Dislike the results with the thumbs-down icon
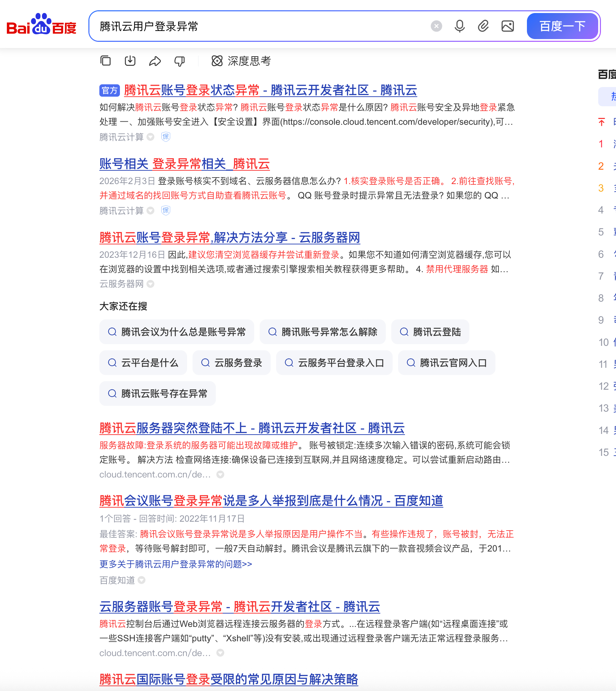Image resolution: width=616 pixels, height=691 pixels. click(x=180, y=61)
